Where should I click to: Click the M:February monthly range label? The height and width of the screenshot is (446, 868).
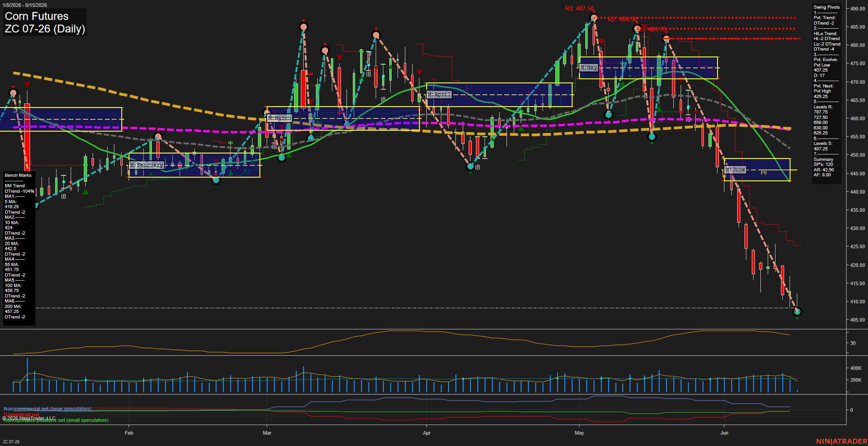coord(146,165)
